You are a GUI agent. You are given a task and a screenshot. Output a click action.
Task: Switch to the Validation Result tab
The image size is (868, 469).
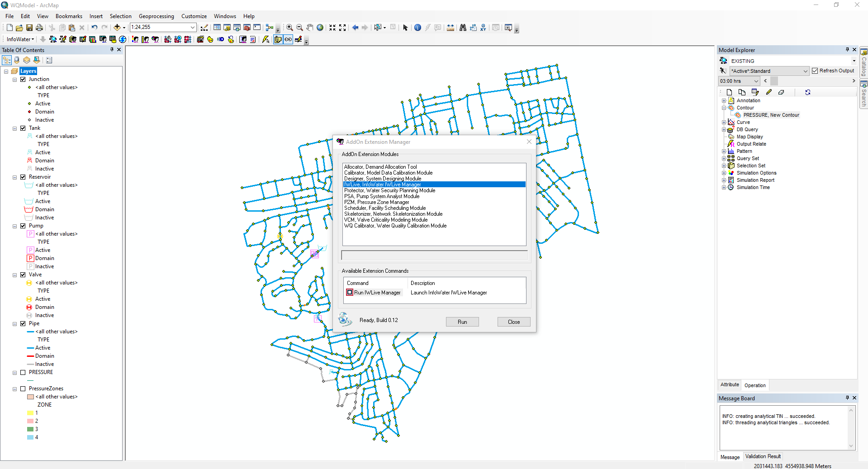763,456
